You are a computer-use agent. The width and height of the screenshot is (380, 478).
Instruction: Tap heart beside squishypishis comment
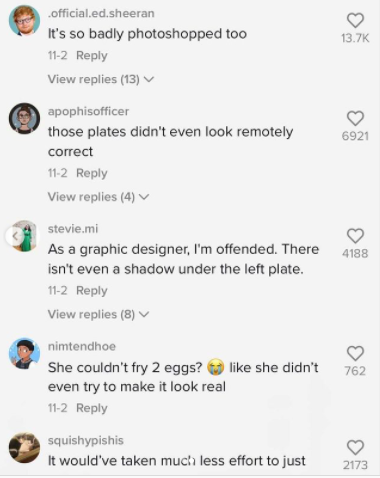point(355,447)
